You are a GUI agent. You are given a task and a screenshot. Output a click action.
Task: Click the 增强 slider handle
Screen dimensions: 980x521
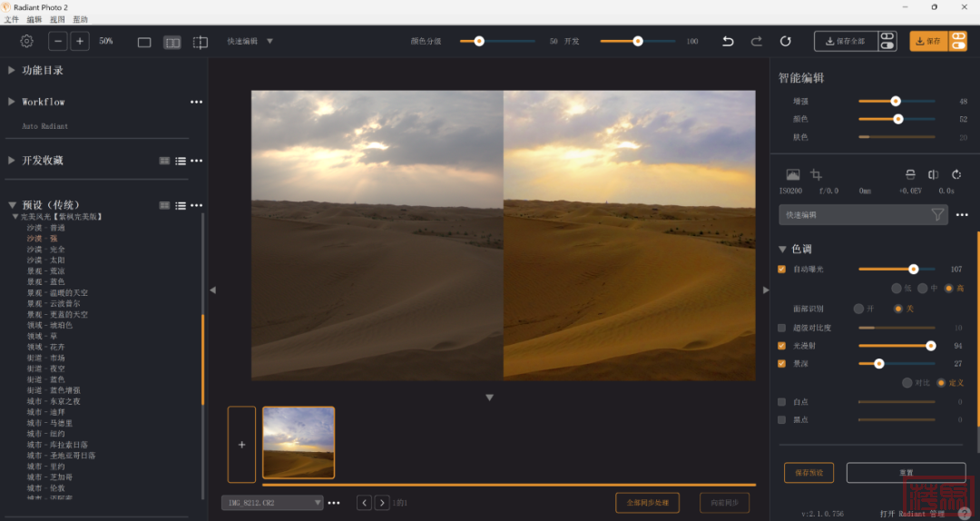pyautogui.click(x=896, y=102)
